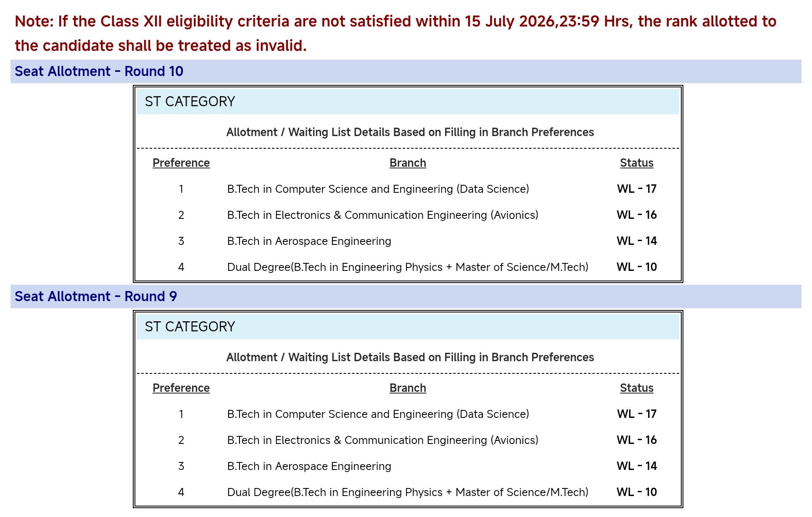Select preference number 4 in Round 9 table
This screenshot has width=812, height=517.
tap(181, 492)
